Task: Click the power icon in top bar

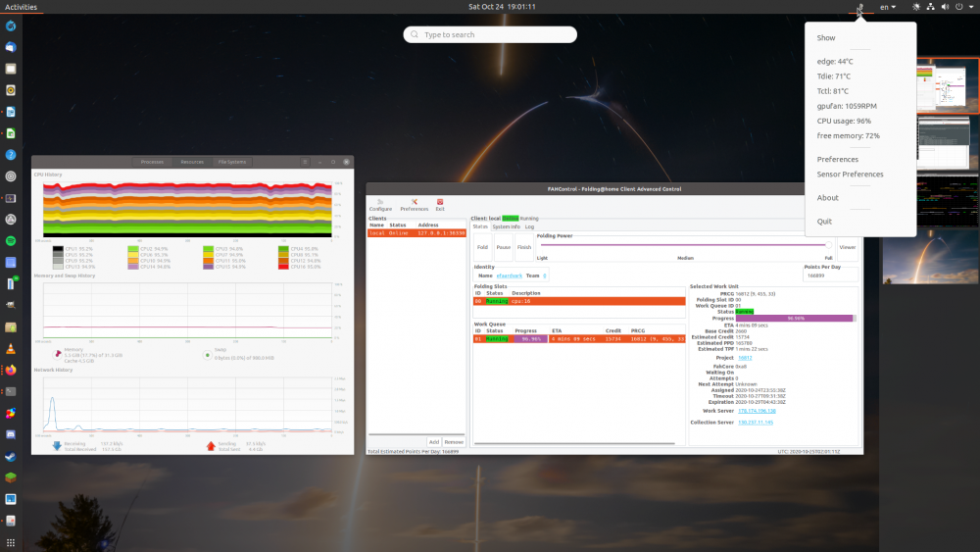Action: click(x=959, y=7)
